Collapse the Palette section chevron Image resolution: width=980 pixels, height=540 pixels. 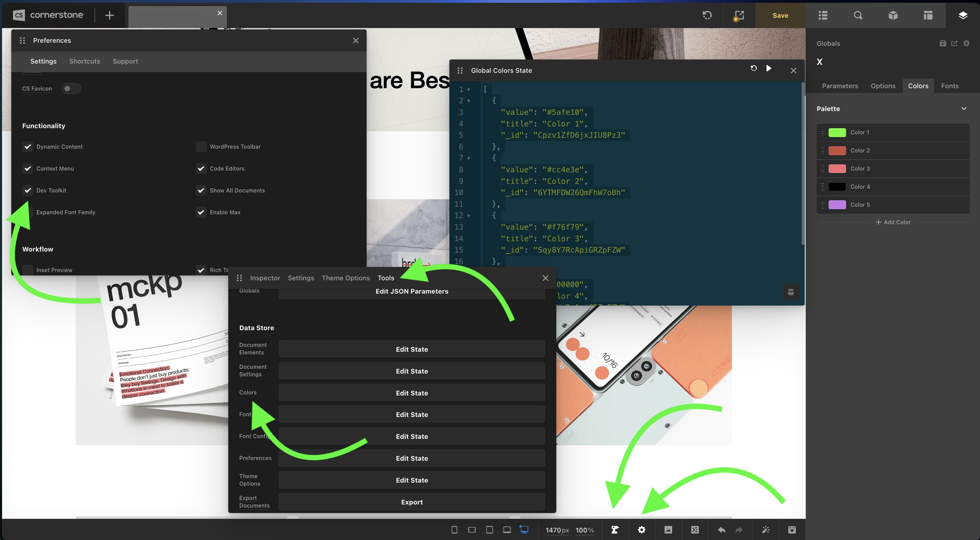point(964,108)
